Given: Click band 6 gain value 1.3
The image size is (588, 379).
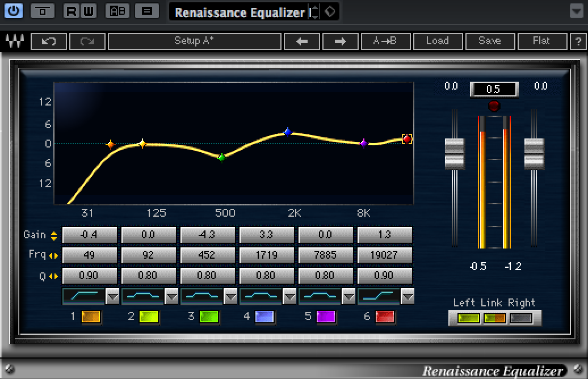Looking at the screenshot, I should (x=385, y=235).
